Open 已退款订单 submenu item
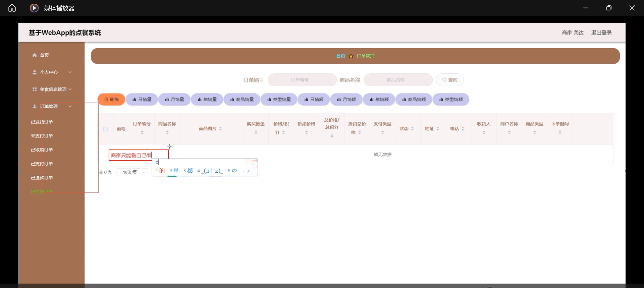The width and height of the screenshot is (644, 288). pos(42,178)
